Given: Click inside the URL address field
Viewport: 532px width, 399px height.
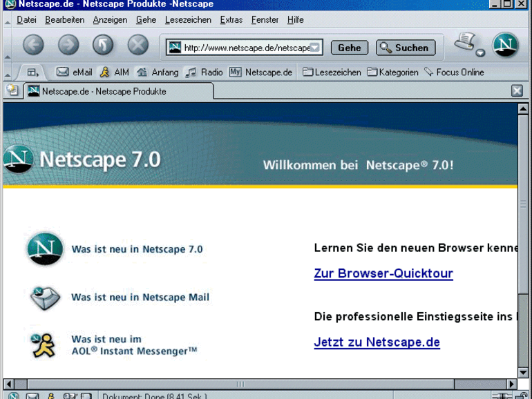Looking at the screenshot, I should [x=245, y=48].
